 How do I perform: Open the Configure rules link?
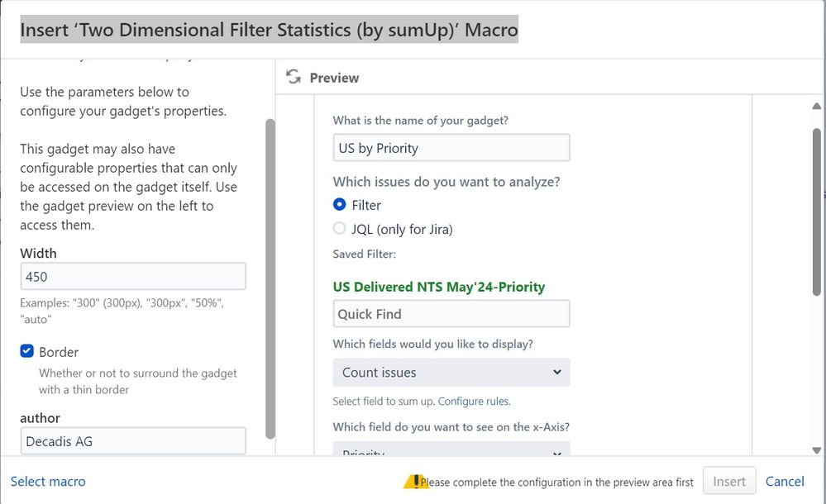click(474, 402)
